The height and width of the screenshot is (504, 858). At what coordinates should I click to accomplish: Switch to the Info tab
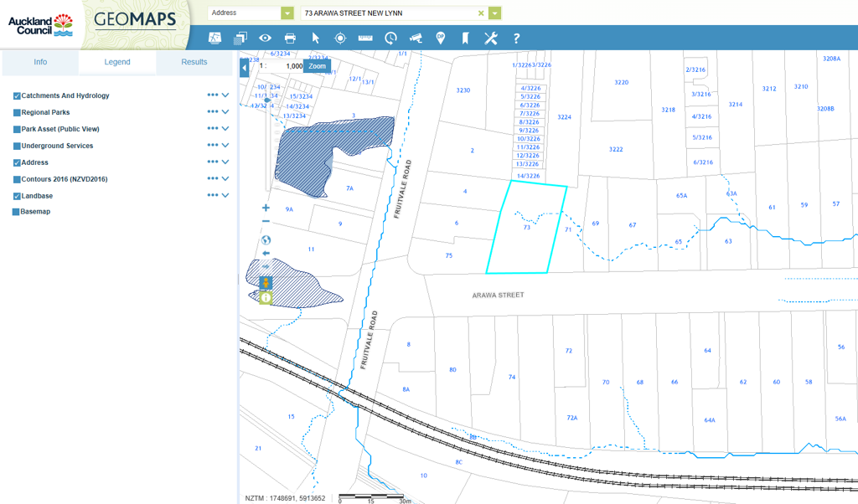[40, 62]
